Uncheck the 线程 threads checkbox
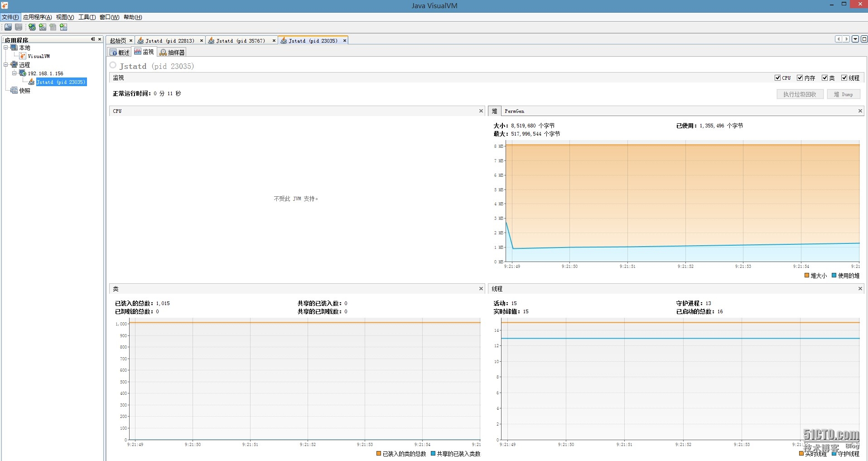This screenshot has width=868, height=461. 844,78
